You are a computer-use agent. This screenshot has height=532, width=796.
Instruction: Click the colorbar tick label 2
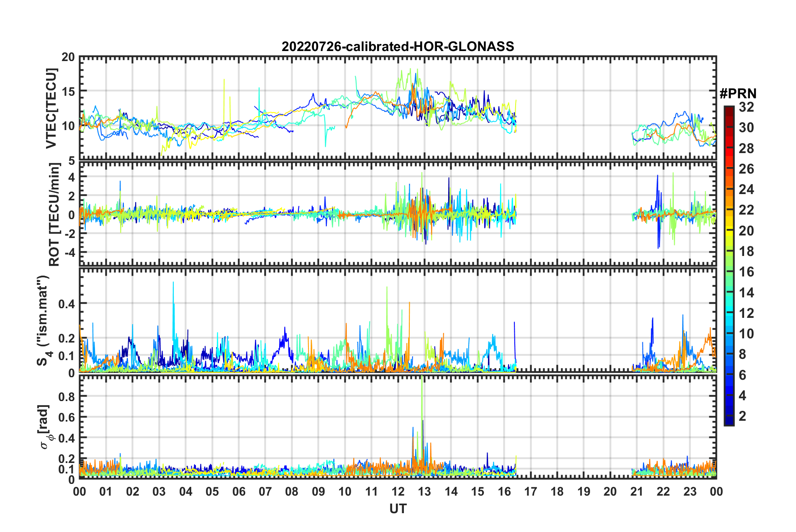pos(743,416)
